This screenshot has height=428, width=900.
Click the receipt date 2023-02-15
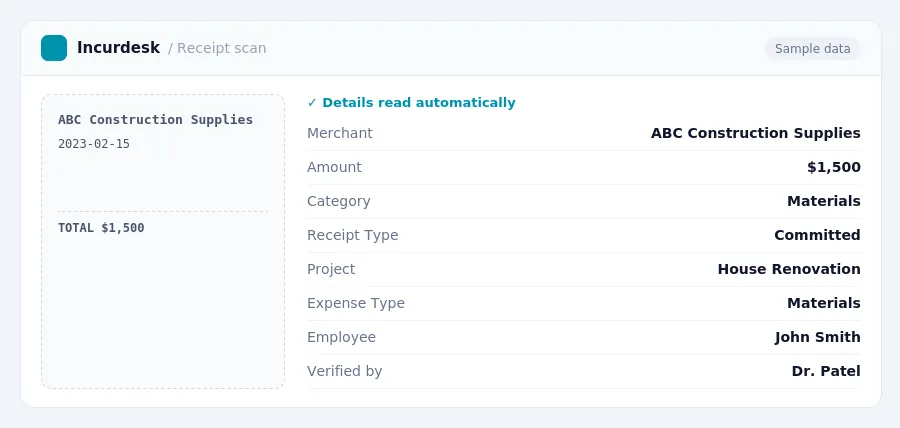(94, 144)
